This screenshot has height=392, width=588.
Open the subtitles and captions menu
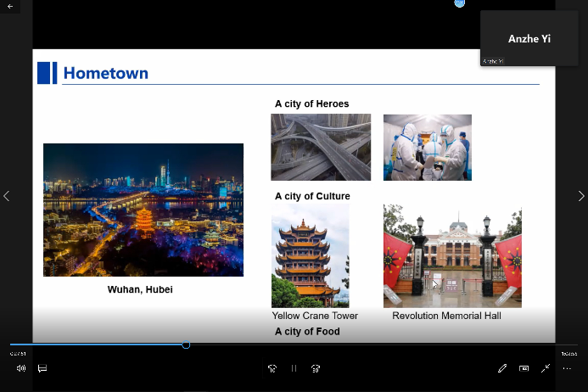[x=42, y=368]
